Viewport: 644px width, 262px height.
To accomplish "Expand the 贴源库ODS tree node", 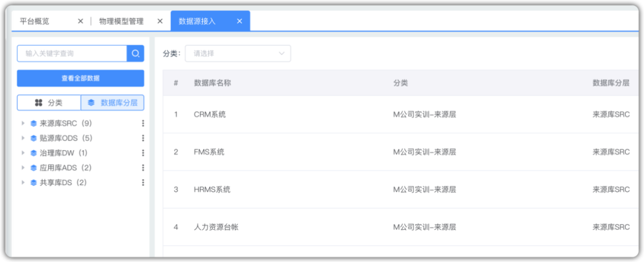I will (x=23, y=138).
